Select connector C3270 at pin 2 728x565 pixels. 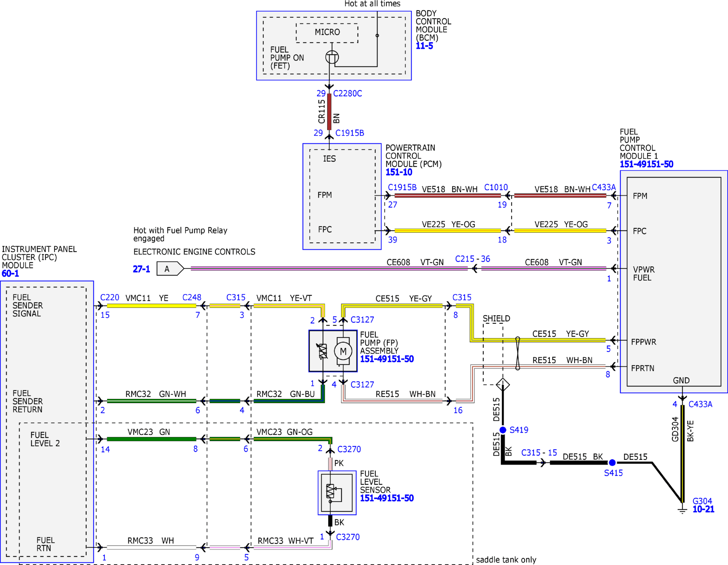(349, 449)
